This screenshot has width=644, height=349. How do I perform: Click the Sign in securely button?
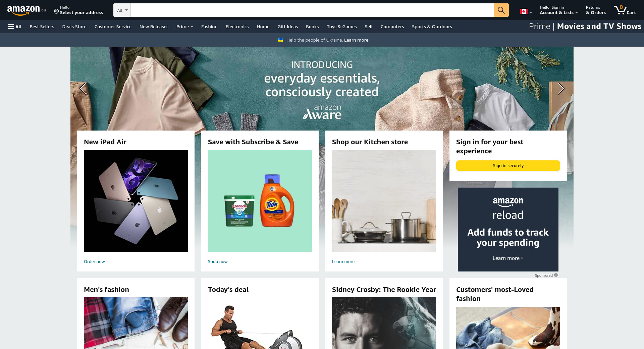tap(508, 165)
